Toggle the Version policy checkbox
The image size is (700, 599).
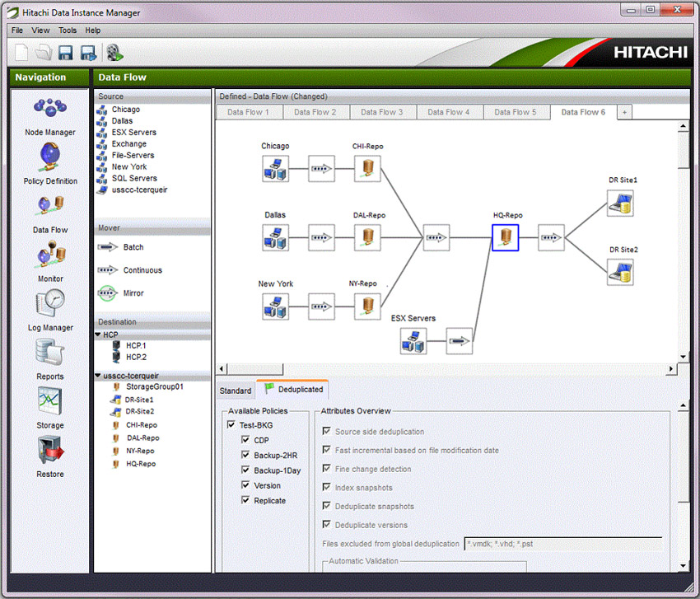[245, 484]
